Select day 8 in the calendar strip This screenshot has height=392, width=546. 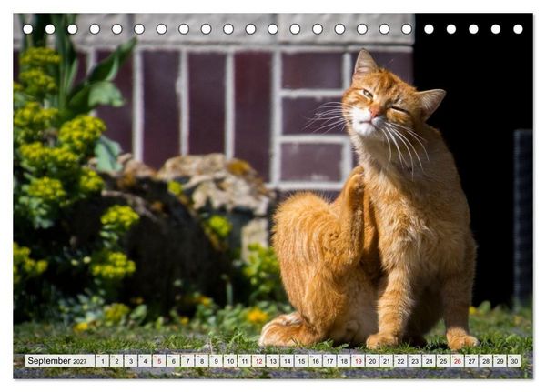(202, 361)
